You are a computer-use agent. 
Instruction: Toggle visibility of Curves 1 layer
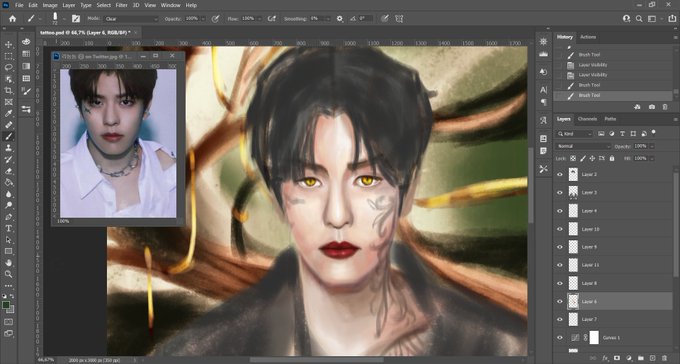pyautogui.click(x=560, y=338)
